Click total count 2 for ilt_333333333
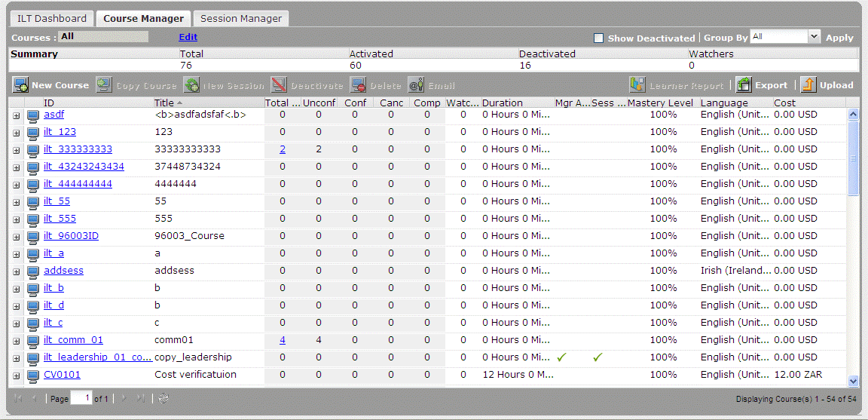This screenshot has height=420, width=868. (x=283, y=149)
